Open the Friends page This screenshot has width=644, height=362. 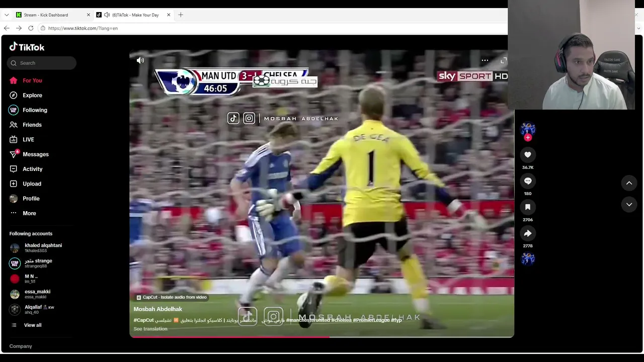point(26,125)
